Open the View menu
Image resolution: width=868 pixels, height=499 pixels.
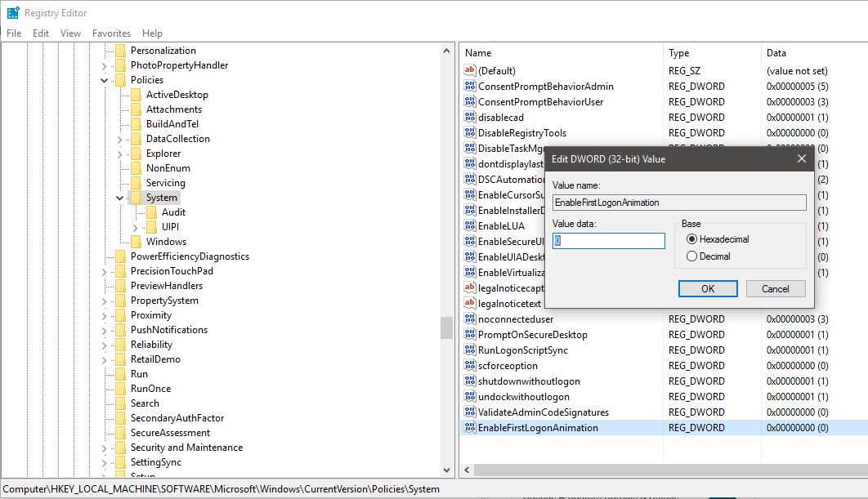tap(70, 33)
